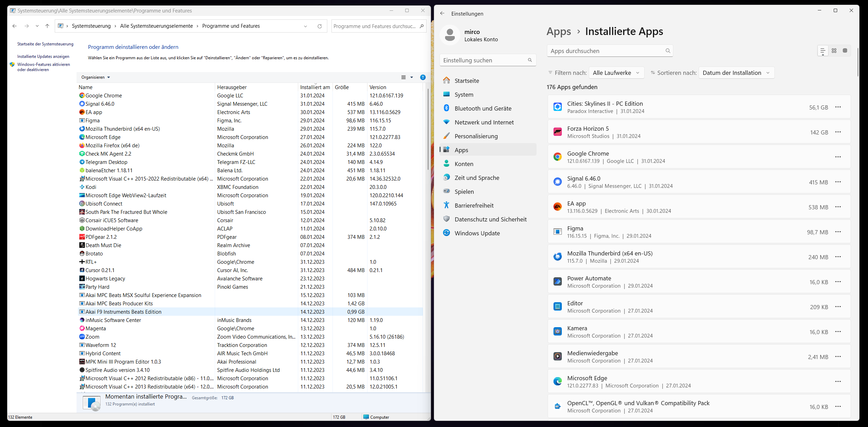Click search magnifier in Apps durchsuchen

point(667,51)
